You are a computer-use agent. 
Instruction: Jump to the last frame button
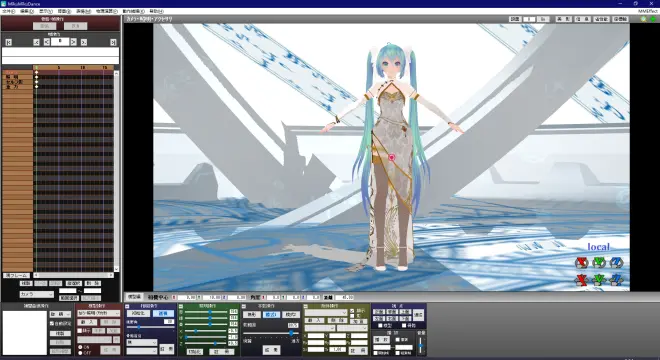click(113, 42)
